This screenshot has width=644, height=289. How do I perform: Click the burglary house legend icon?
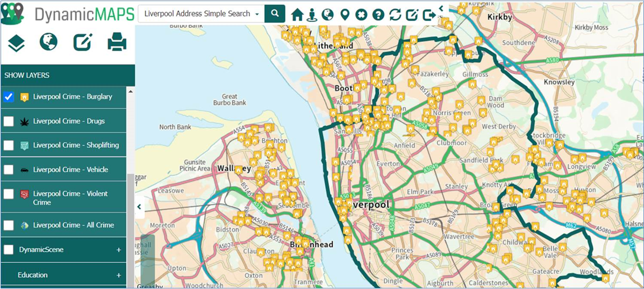(x=24, y=97)
